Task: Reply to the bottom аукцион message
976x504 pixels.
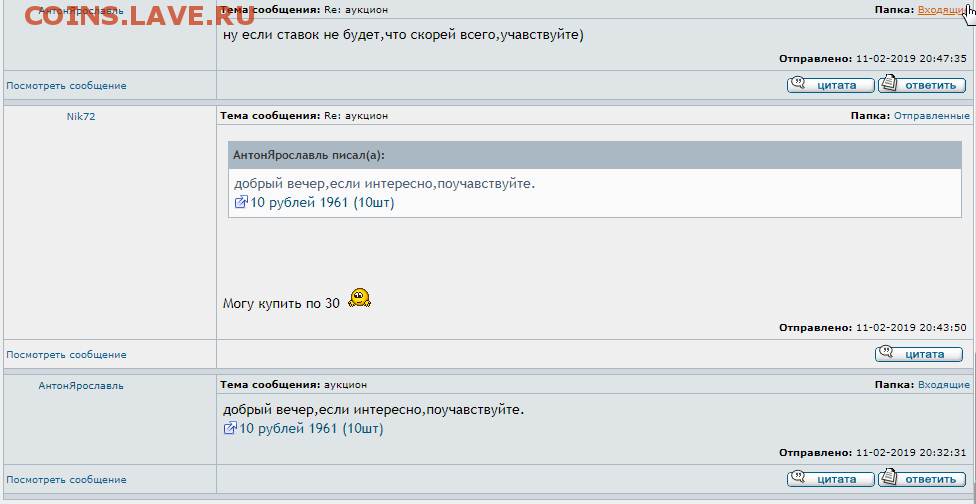Action: pyautogui.click(x=921, y=479)
